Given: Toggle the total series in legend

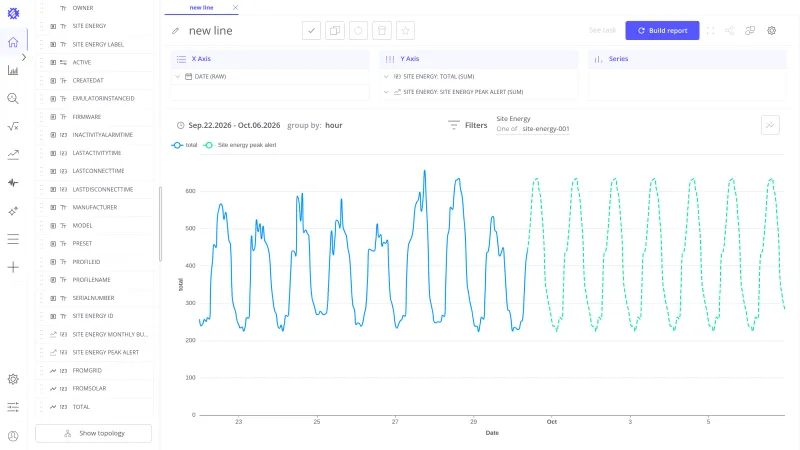Looking at the screenshot, I should [x=184, y=145].
